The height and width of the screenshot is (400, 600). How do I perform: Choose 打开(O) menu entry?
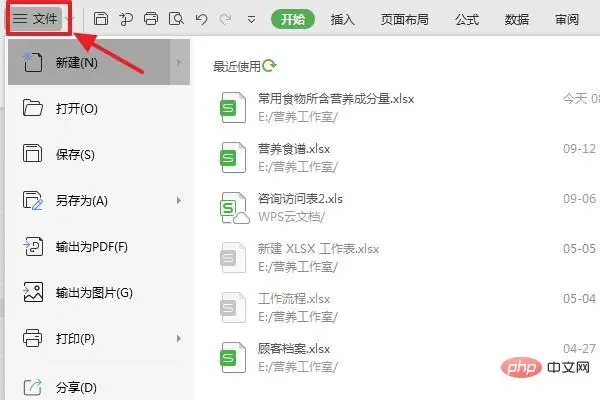click(x=99, y=109)
